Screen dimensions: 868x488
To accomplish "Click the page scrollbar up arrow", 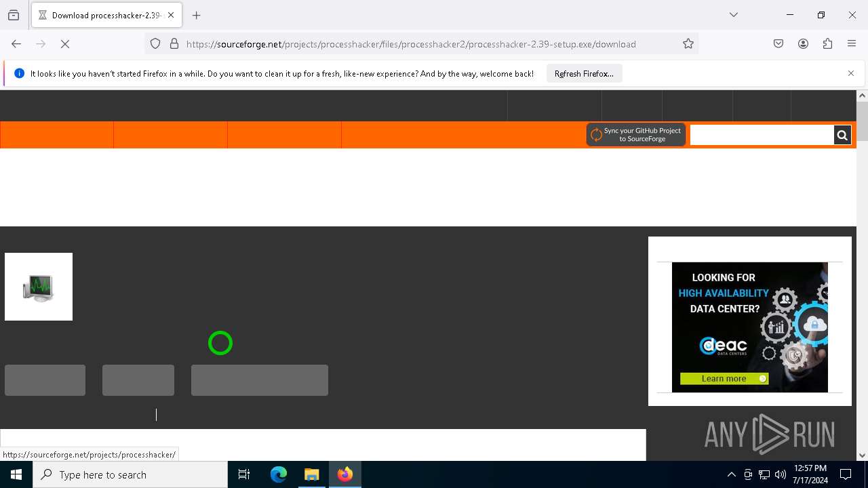I will tap(862, 96).
